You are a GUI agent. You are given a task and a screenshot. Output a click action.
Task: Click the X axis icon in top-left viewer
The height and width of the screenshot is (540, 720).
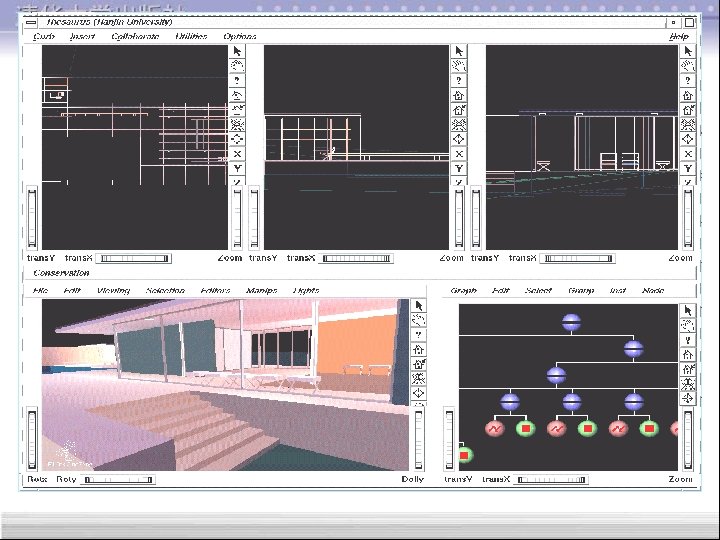237,154
